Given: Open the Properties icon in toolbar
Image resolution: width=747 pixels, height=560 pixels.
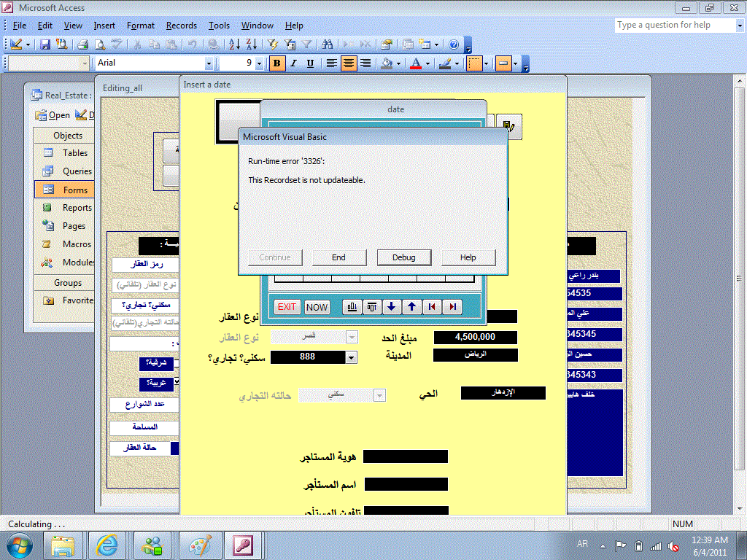Looking at the screenshot, I should point(387,44).
